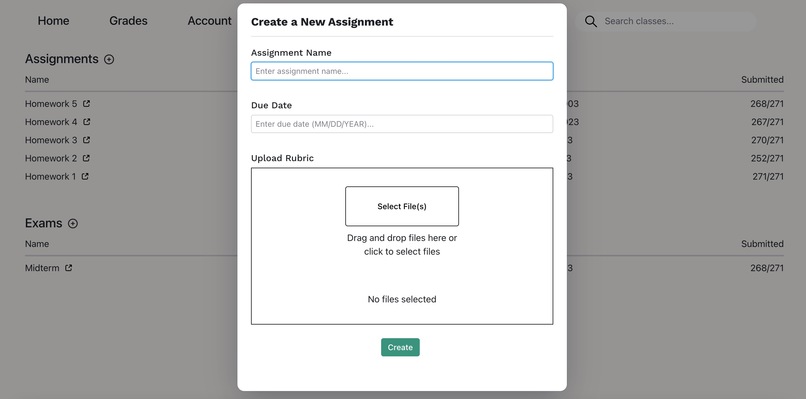This screenshot has width=806, height=399.
Task: Click the search magnifier icon
Action: click(x=591, y=21)
